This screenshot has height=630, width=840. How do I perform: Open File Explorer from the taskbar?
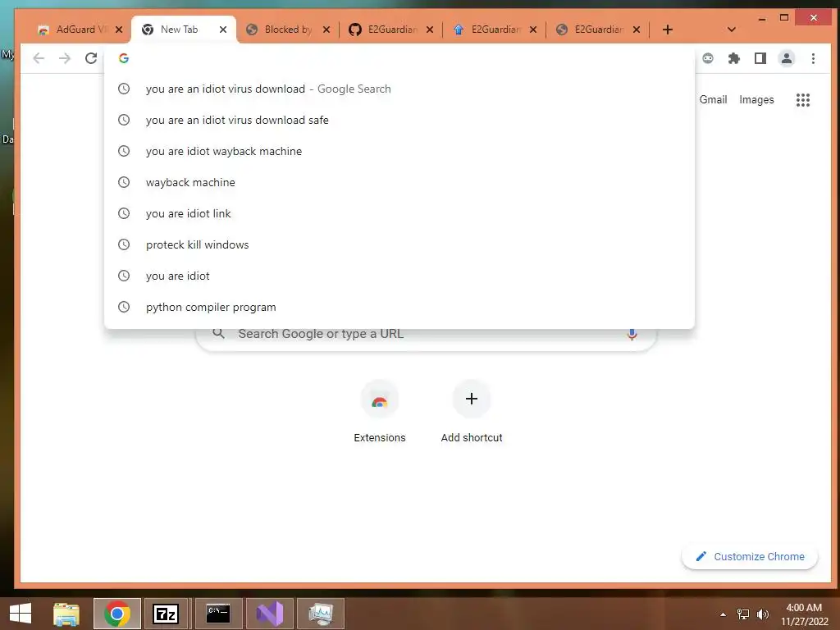66,614
